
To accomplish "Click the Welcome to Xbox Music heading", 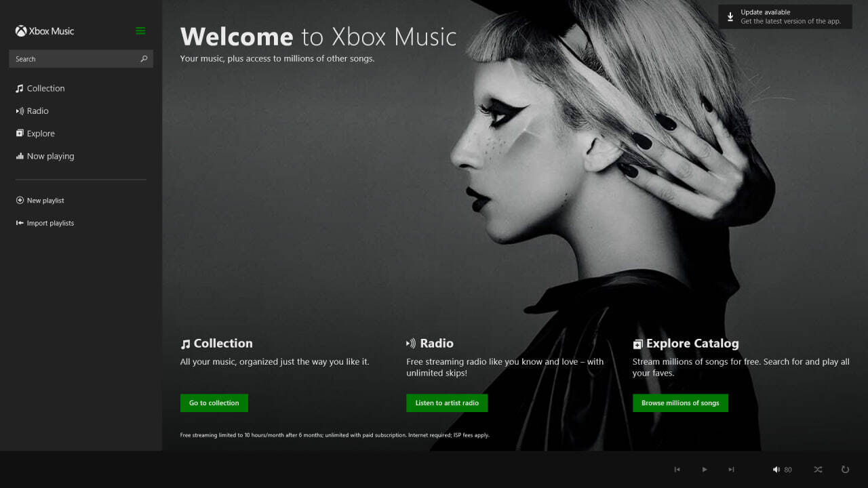I will [319, 37].
